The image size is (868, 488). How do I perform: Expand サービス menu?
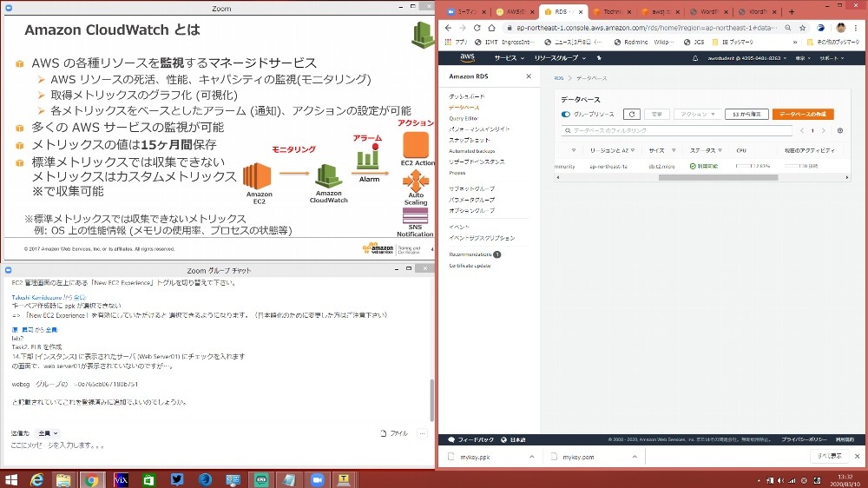click(x=510, y=58)
